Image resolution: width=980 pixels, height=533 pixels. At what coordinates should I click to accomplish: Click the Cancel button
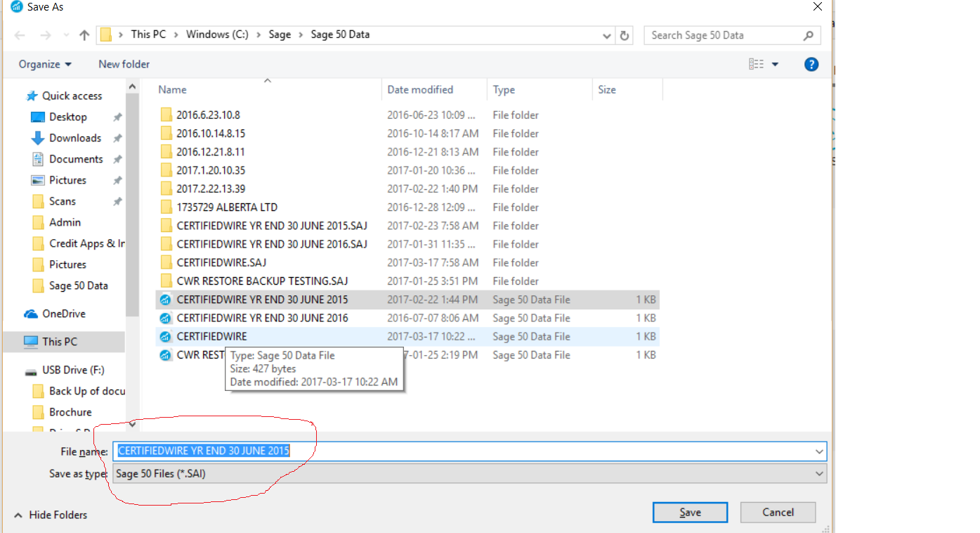[778, 513]
